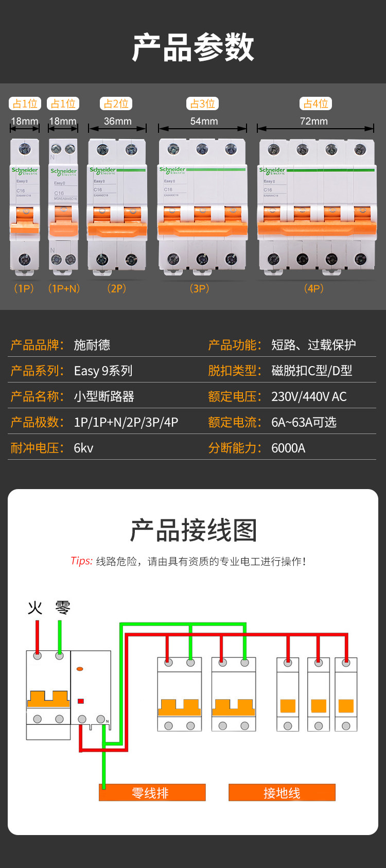Screen dimensions: 386x868
Task: Click the 火 live wire label
Action: [x=35, y=607]
